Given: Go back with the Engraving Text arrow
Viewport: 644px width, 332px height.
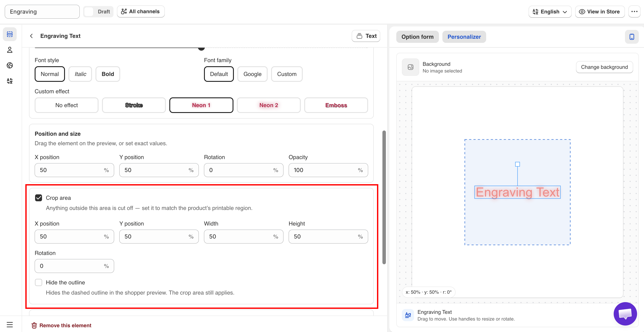Looking at the screenshot, I should pyautogui.click(x=31, y=36).
